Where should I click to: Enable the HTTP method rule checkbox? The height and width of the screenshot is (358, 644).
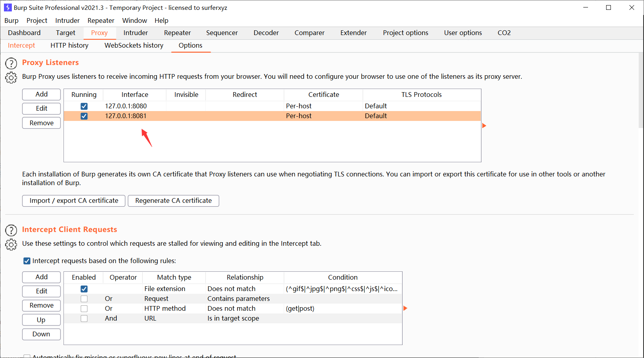pyautogui.click(x=84, y=308)
